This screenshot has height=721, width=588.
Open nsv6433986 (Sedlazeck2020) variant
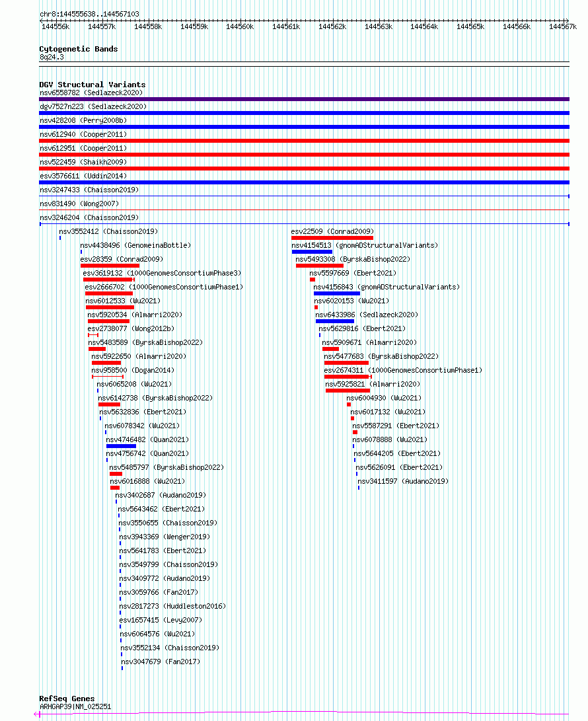click(x=367, y=315)
